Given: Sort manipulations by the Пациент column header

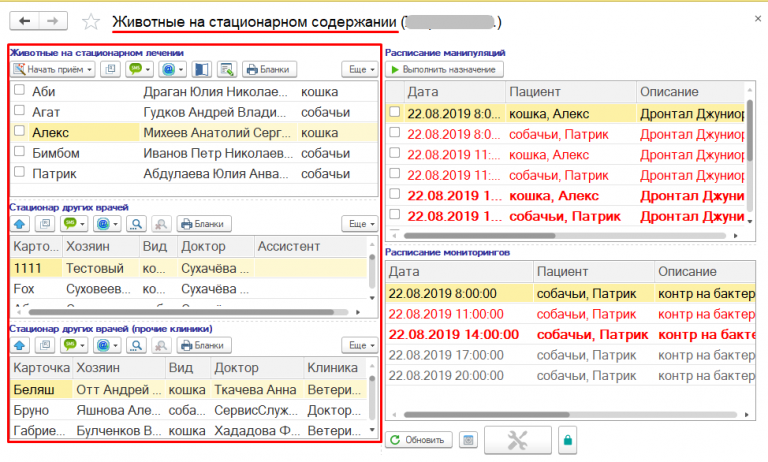Looking at the screenshot, I should pyautogui.click(x=570, y=92).
